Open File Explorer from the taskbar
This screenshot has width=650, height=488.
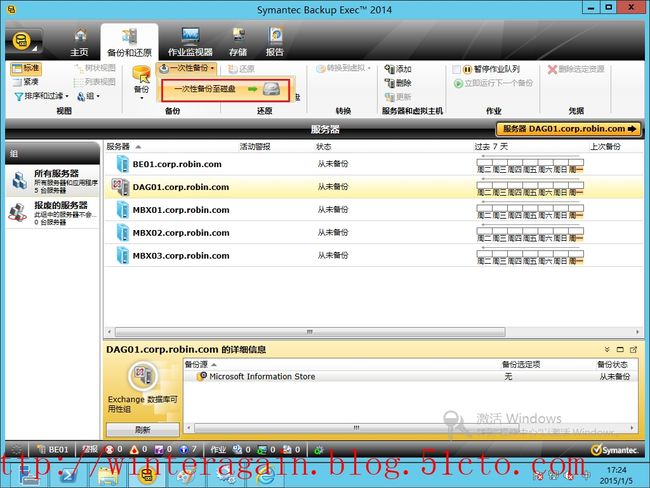[x=108, y=475]
